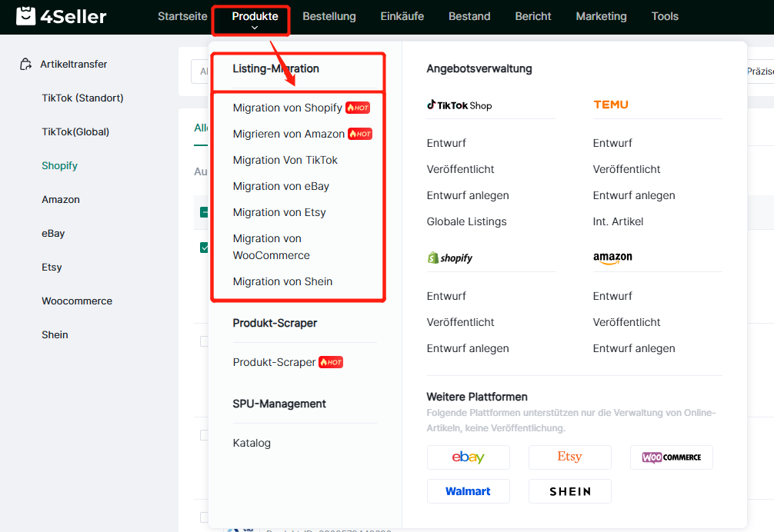774x532 pixels.
Task: Select Migration von WooCommerce
Action: point(271,247)
